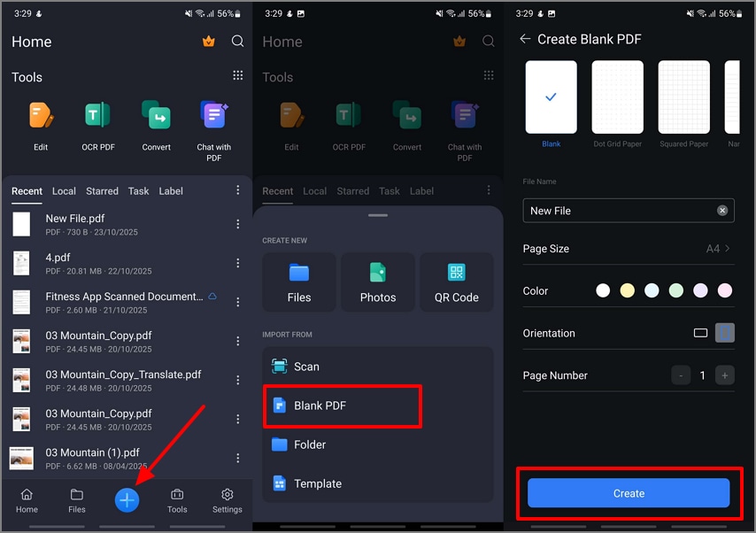Open the overflow menu next to Label

[x=236, y=191]
